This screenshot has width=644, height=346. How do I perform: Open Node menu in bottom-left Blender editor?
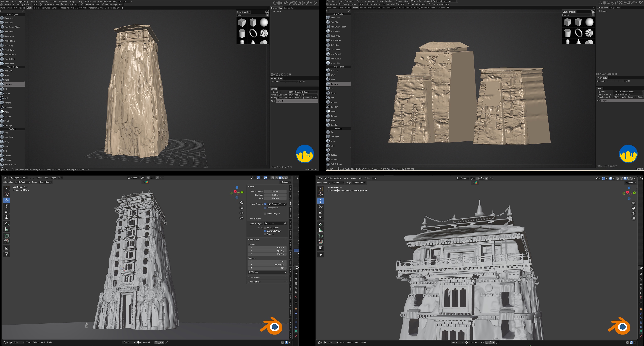(x=50, y=342)
